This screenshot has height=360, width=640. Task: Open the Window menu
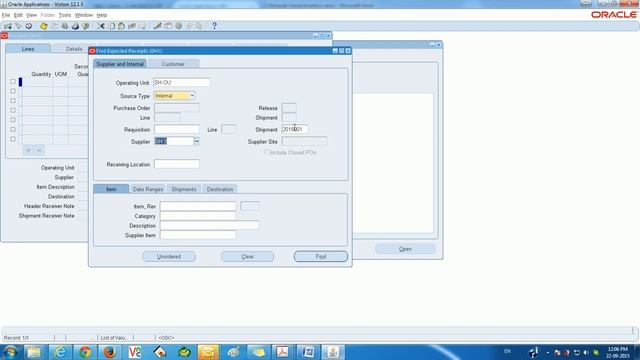[84, 15]
